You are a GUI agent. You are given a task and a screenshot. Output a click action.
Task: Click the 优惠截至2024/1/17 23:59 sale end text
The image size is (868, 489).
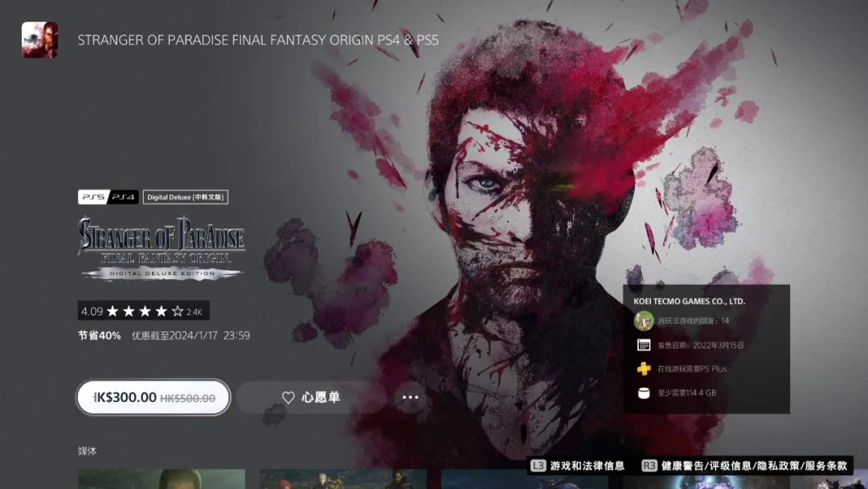coord(191,335)
